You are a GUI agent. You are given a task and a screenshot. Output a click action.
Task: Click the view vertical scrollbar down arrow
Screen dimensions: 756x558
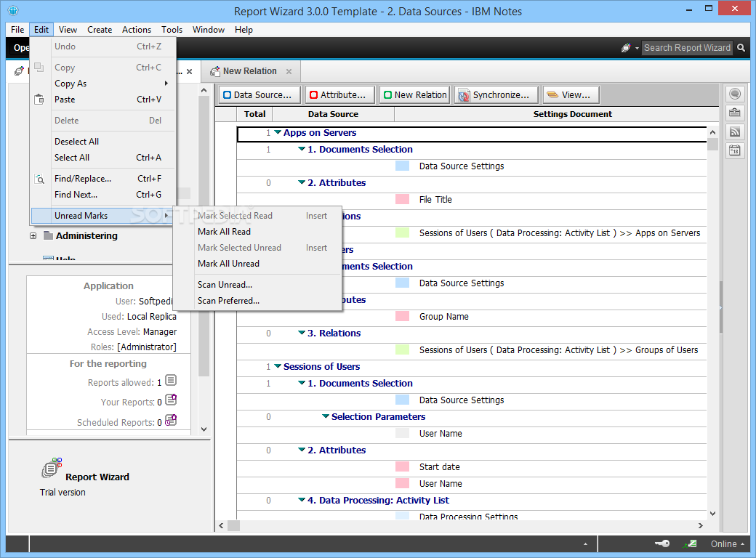[712, 514]
